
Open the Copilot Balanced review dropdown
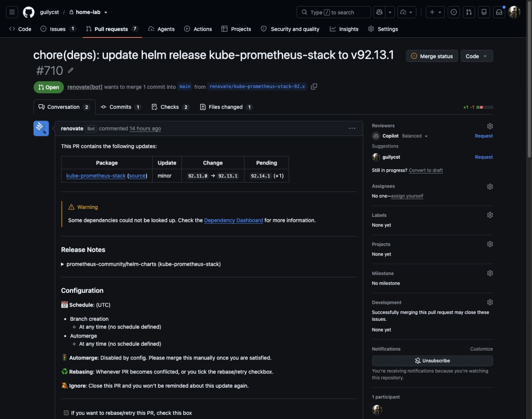pyautogui.click(x=415, y=136)
